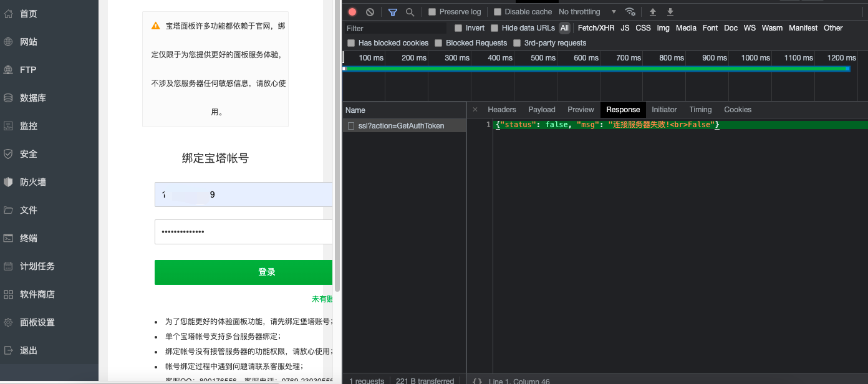Click the binding page vertical scrollbar
This screenshot has width=868, height=384.
click(337, 146)
